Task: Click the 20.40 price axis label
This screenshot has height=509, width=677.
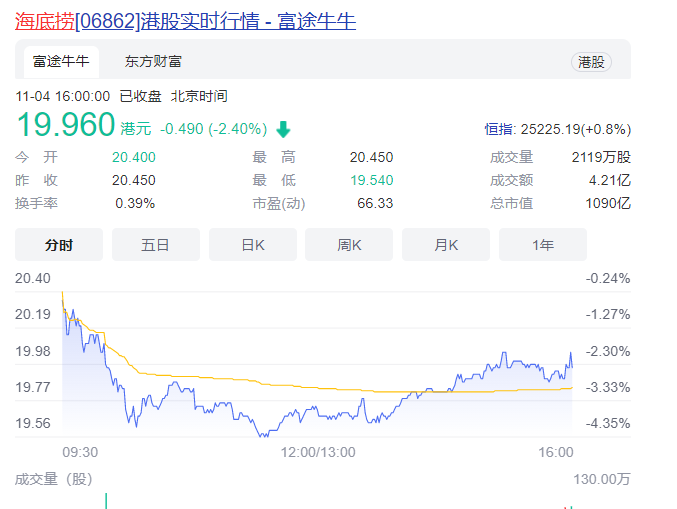Action: [33, 278]
